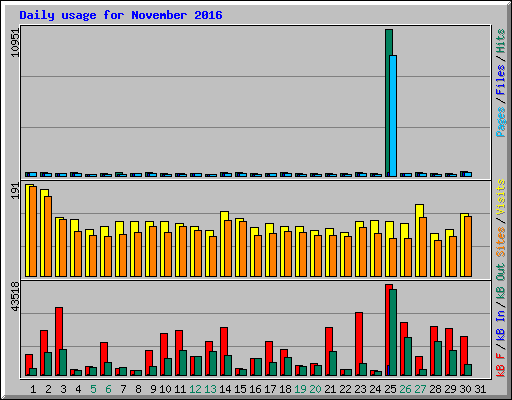
Task: Click day label '17' on x-axis
Action: (x=270, y=389)
